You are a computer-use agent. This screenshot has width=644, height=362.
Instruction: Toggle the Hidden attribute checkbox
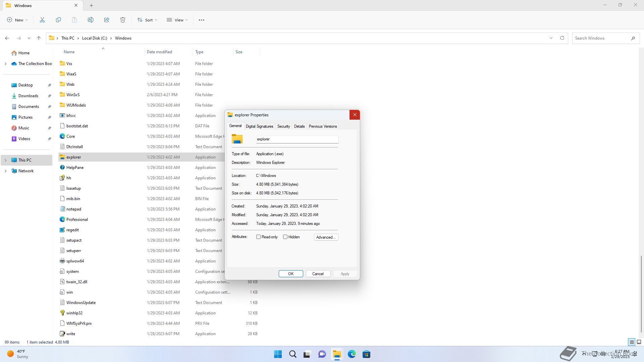(285, 237)
